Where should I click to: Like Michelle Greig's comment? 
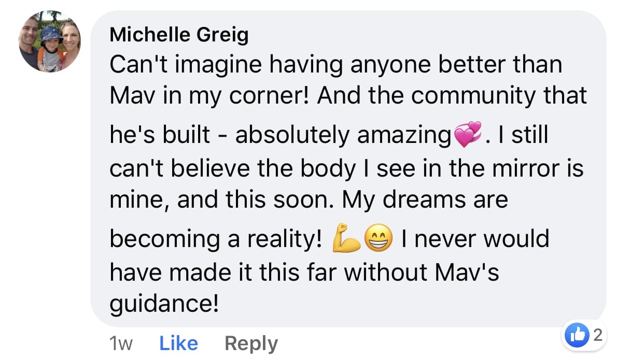pos(178,343)
